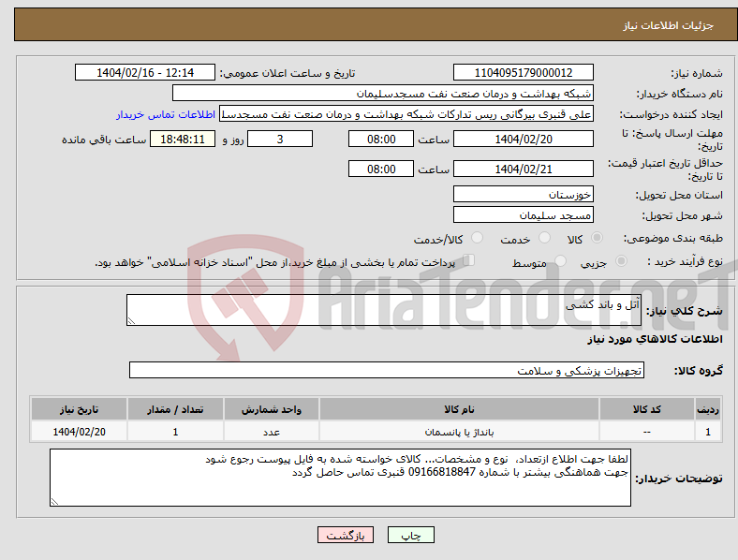Click the price validity date 1404/02/21 field
Viewport: 738px width, 560px height.
click(523, 169)
